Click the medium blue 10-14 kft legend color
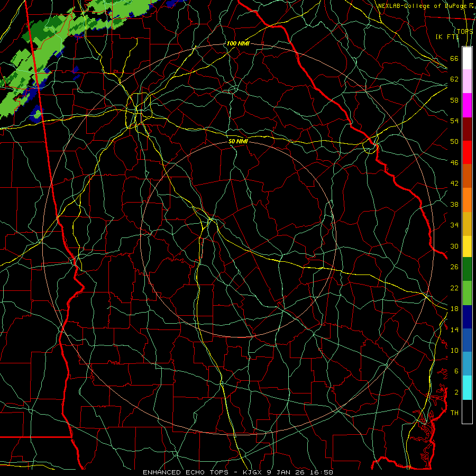Viewport: 476px width, 476px height. pyautogui.click(x=467, y=340)
